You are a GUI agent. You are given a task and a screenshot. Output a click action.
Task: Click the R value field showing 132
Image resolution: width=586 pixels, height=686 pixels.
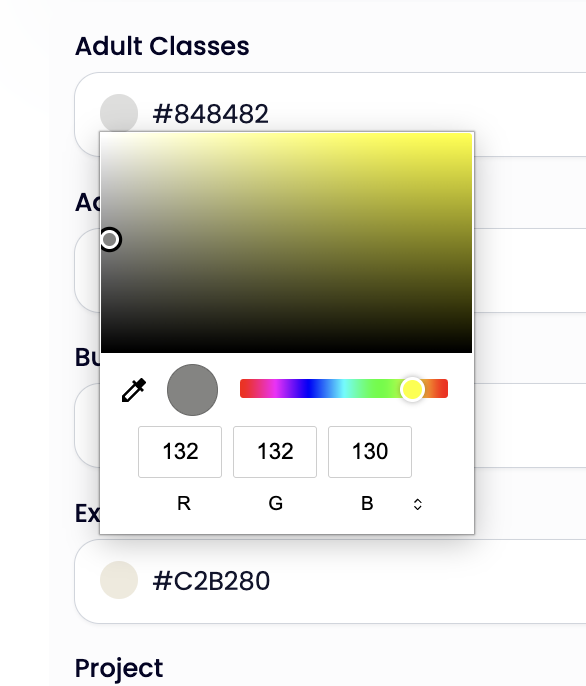(x=180, y=452)
